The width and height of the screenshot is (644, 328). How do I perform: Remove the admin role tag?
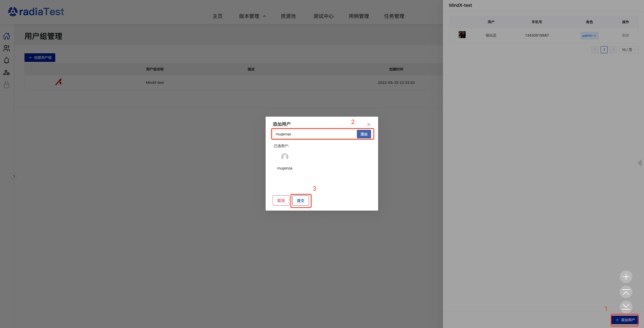tap(595, 36)
